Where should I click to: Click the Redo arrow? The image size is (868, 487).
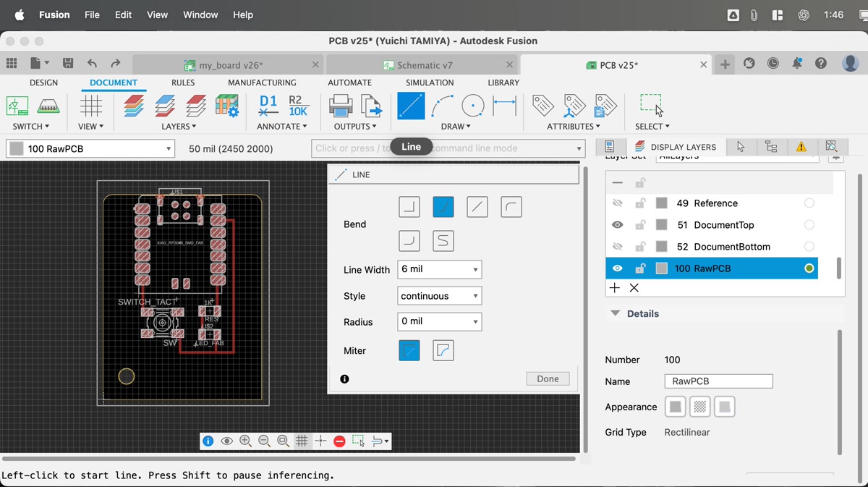[116, 64]
